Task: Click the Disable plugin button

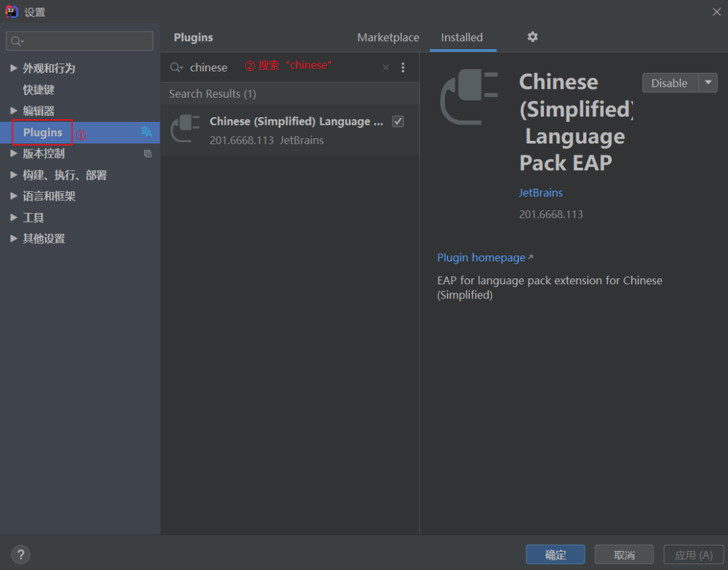Action: click(670, 83)
